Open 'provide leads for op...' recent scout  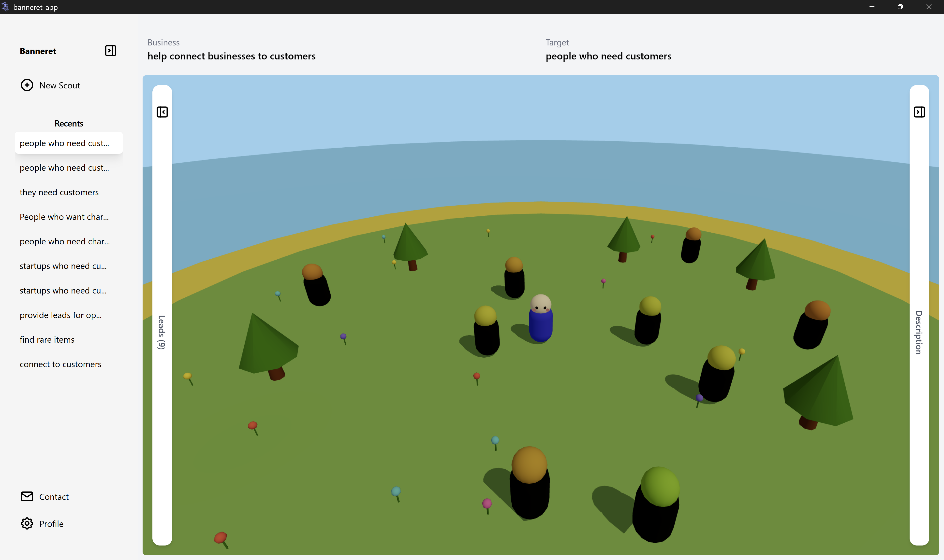(x=60, y=315)
